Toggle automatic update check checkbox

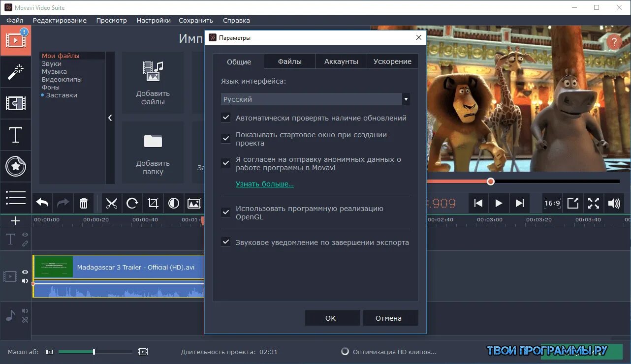tap(226, 118)
